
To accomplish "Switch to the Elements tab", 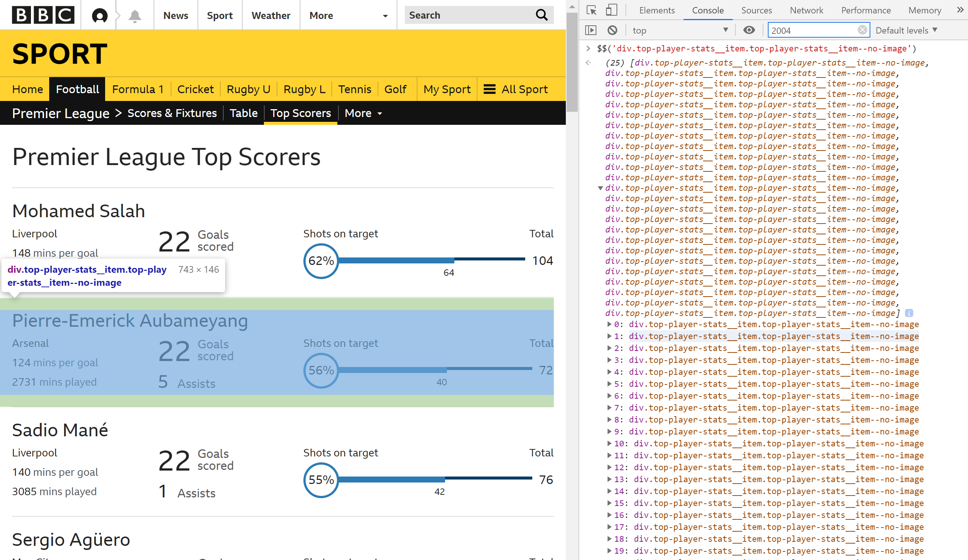I will point(656,10).
